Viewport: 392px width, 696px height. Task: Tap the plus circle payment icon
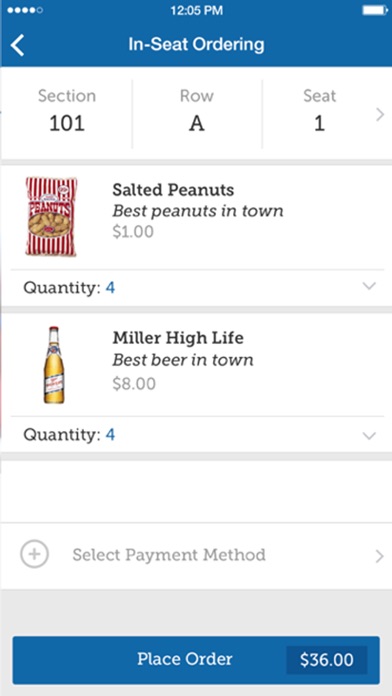pos(34,554)
